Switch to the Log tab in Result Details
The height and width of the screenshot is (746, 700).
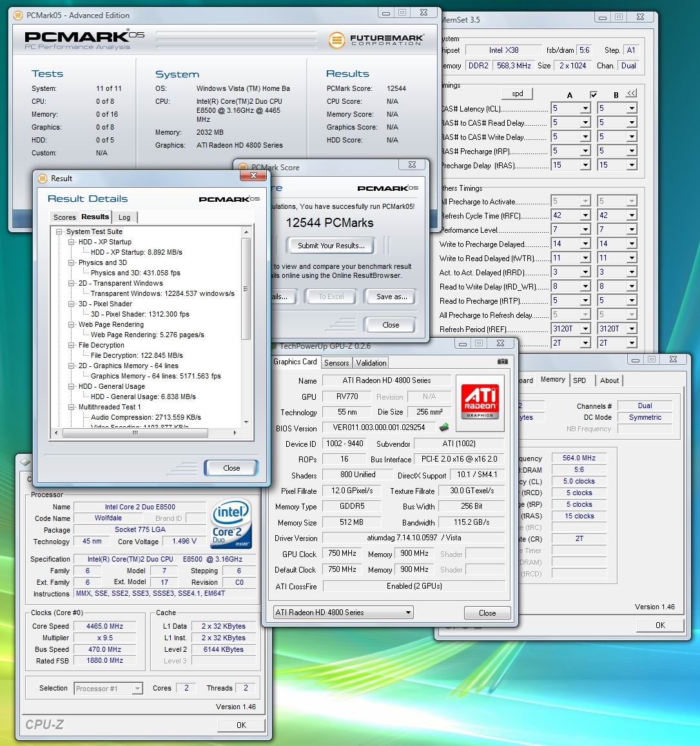(124, 217)
